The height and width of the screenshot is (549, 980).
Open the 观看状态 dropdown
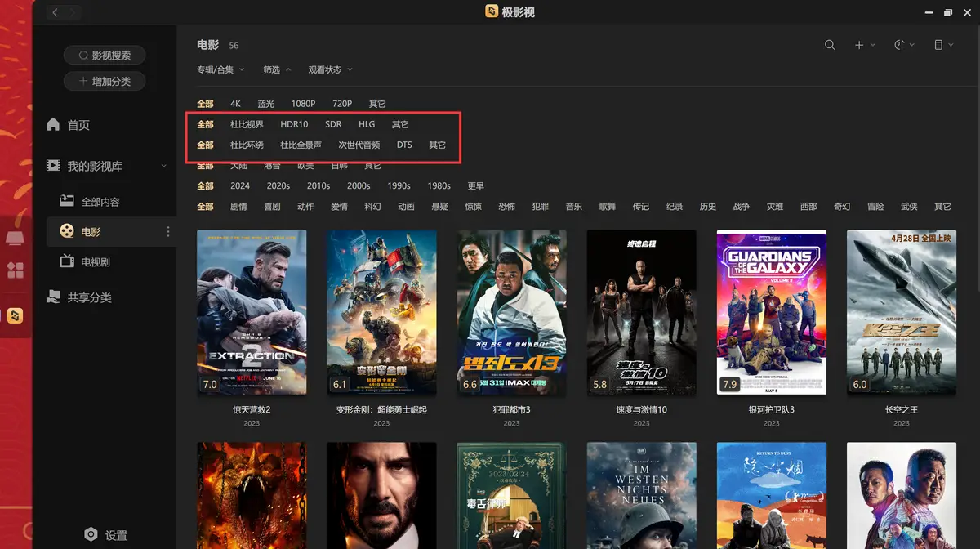[331, 69]
